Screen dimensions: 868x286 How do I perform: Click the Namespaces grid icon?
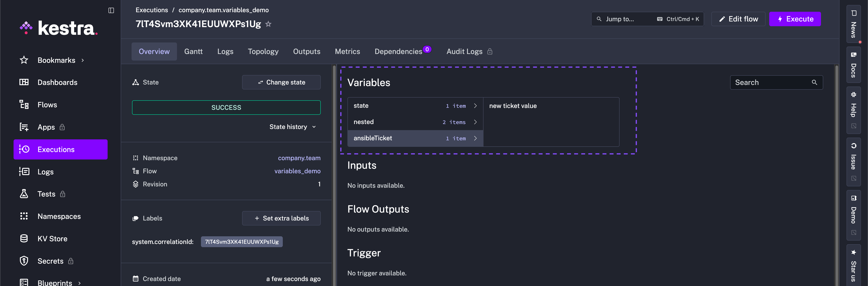(24, 216)
